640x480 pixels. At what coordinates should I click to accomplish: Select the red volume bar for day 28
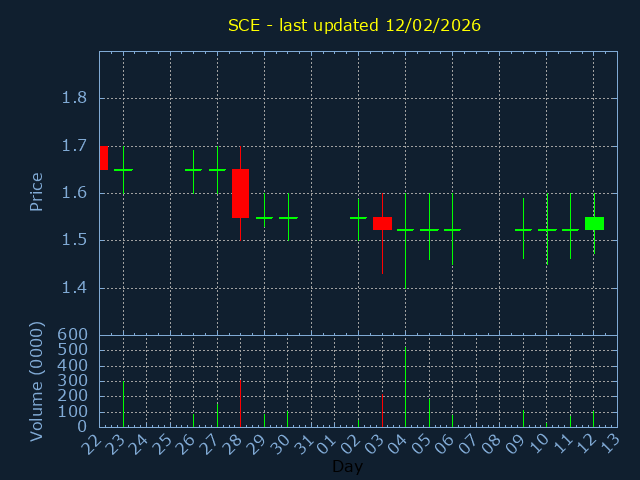coord(240,402)
